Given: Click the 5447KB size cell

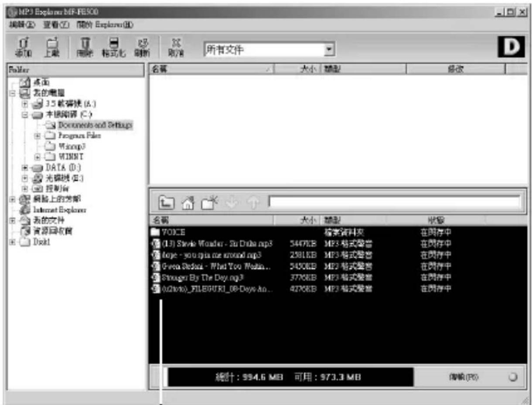Looking at the screenshot, I should [x=303, y=244].
